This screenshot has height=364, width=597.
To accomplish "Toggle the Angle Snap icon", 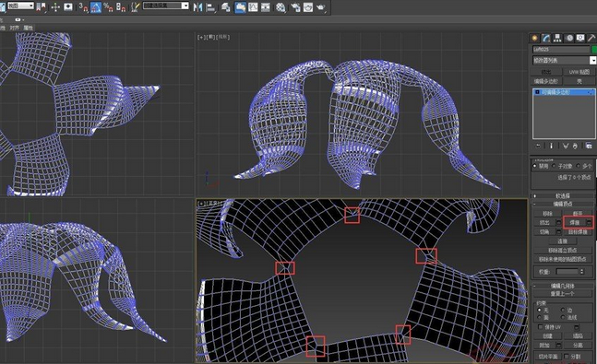I will click(x=96, y=6).
